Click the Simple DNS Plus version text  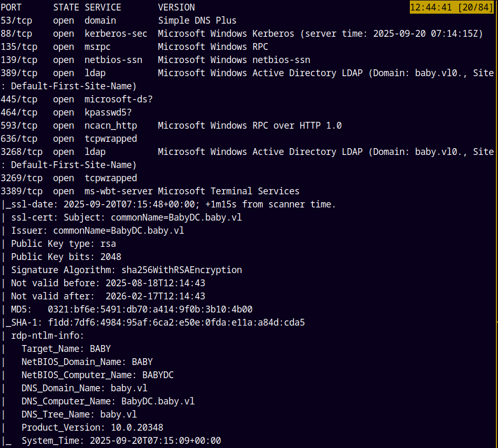[x=197, y=20]
